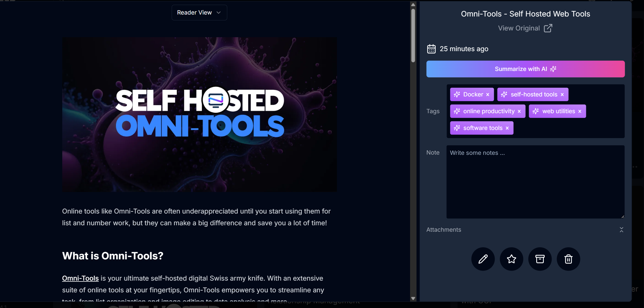Click the scrollbar up arrow
This screenshot has width=644, height=308.
pyautogui.click(x=413, y=4)
